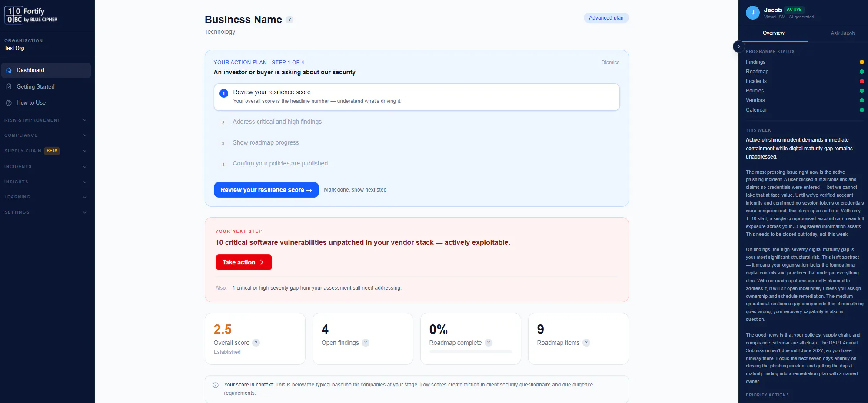This screenshot has height=403, width=868.
Task: Click the Jacob avatar icon
Action: [753, 13]
